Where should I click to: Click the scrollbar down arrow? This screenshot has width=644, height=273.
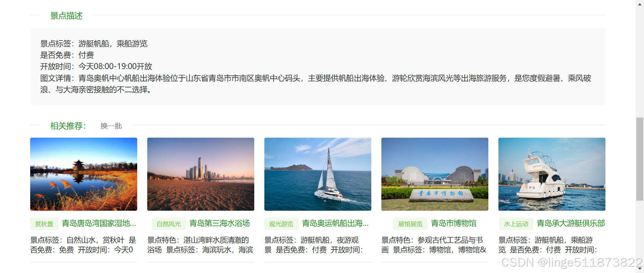tap(640, 269)
